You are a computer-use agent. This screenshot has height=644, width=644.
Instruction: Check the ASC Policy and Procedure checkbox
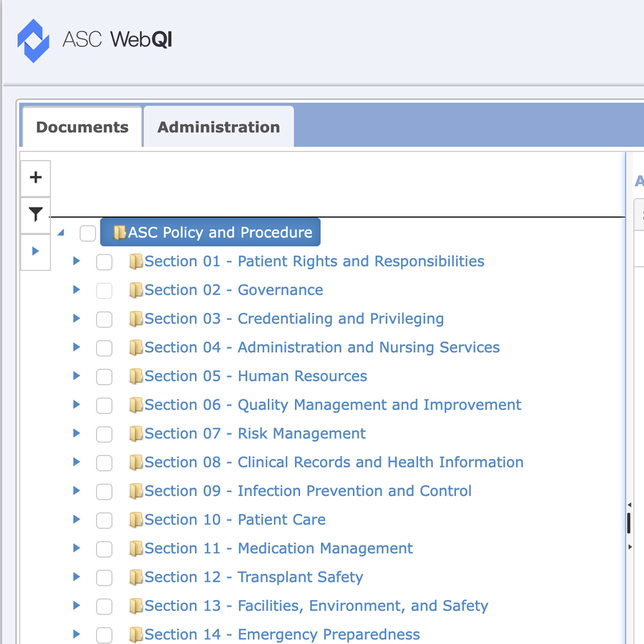88,233
